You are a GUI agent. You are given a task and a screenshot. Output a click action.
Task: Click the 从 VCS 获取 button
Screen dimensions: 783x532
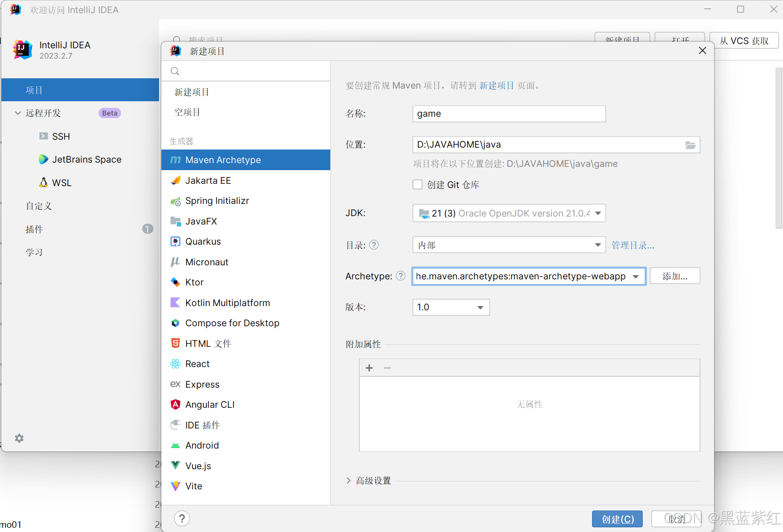744,40
